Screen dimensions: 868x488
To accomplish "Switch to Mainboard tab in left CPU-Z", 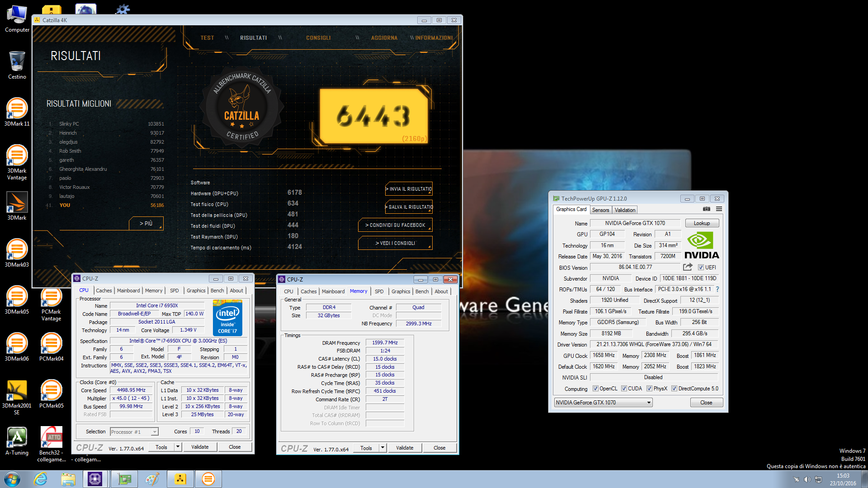I will pyautogui.click(x=128, y=291).
